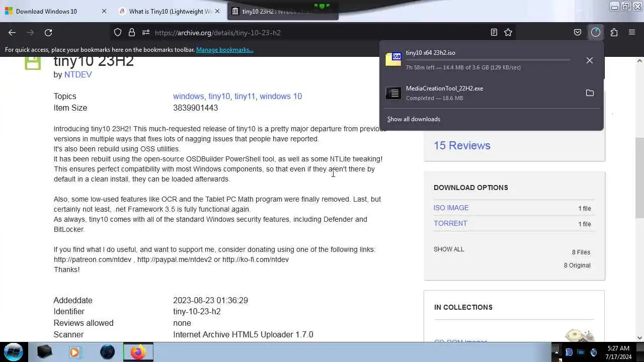Show hidden system tray icons
644x362 pixels.
556,352
